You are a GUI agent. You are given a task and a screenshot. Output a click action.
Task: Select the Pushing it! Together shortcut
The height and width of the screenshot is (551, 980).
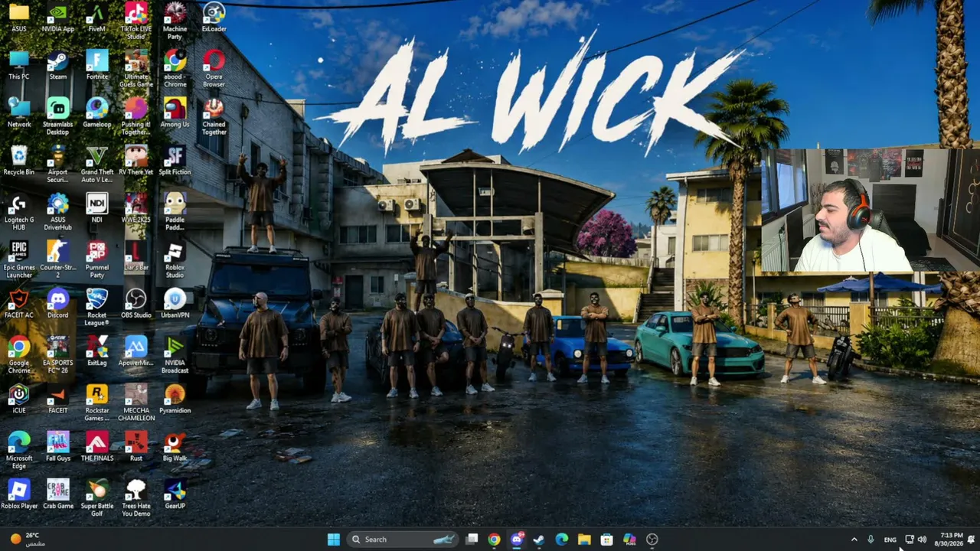[x=136, y=117]
